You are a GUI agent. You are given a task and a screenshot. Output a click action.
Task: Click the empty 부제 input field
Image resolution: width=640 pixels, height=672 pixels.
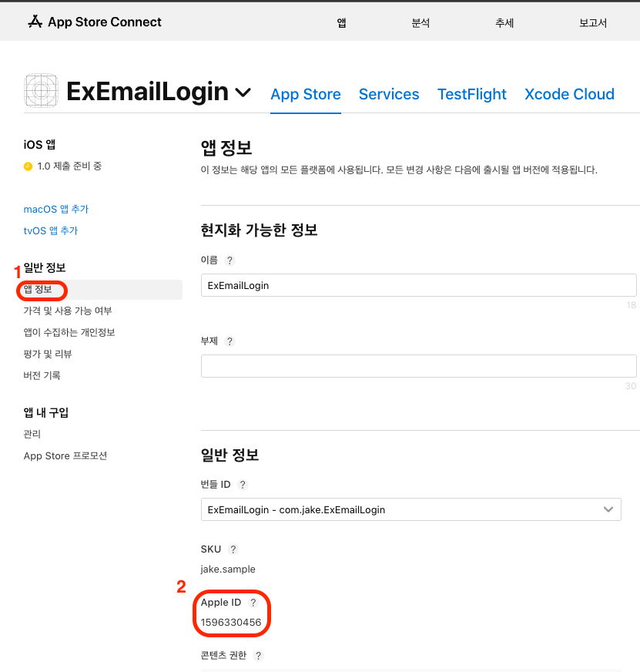(x=418, y=366)
